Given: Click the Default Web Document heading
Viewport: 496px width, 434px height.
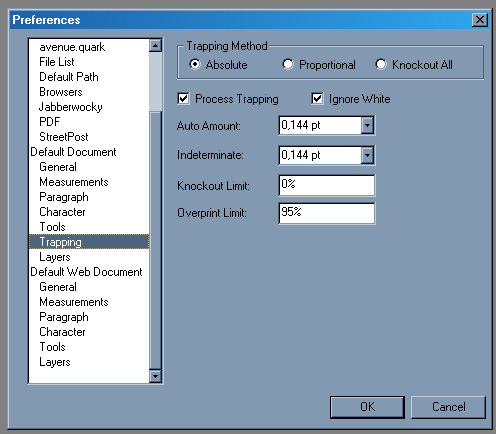Looking at the screenshot, I should click(89, 272).
